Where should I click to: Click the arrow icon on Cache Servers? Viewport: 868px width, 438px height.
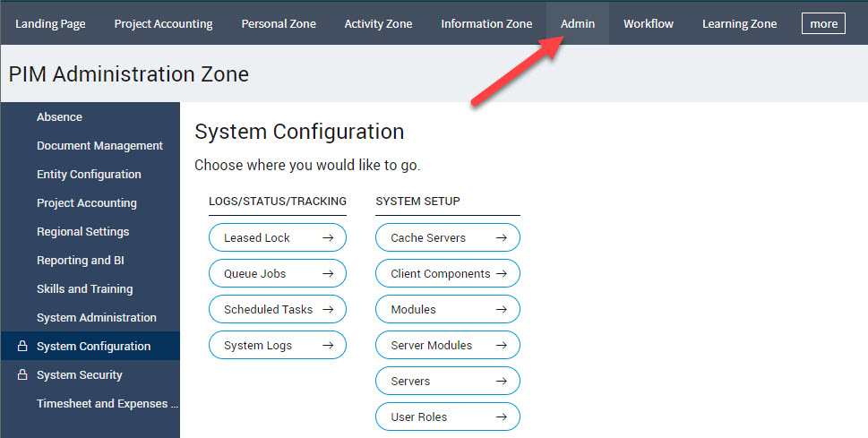click(502, 237)
